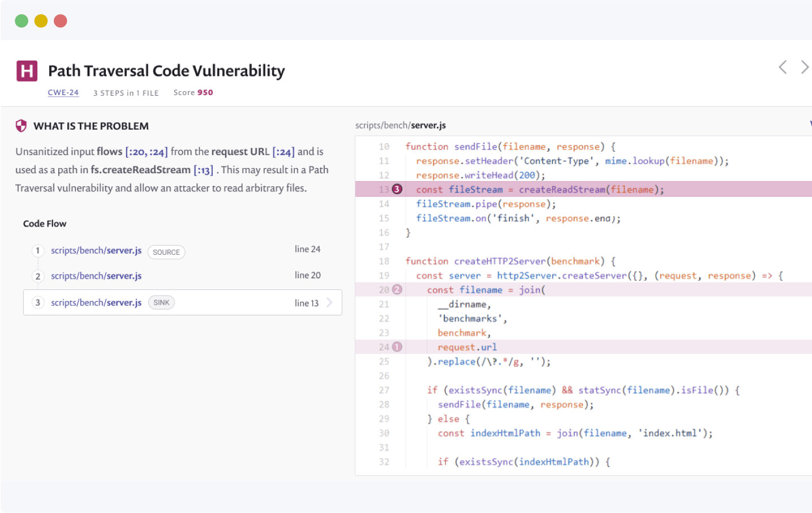
Task: Go to previous issue arrow
Action: coord(783,67)
